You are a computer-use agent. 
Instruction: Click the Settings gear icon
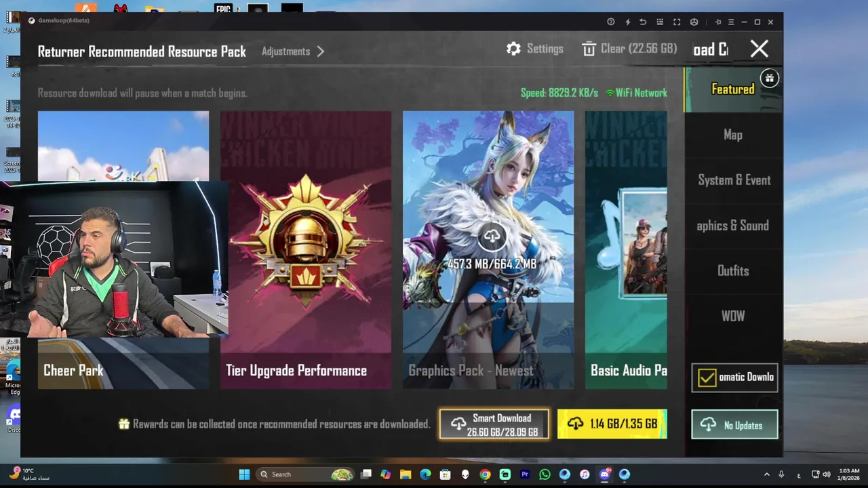tap(513, 49)
